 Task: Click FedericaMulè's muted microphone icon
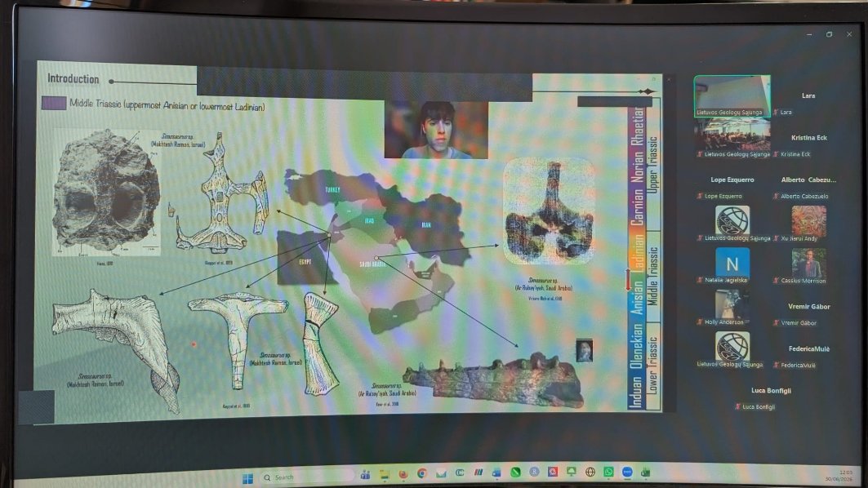[776, 365]
